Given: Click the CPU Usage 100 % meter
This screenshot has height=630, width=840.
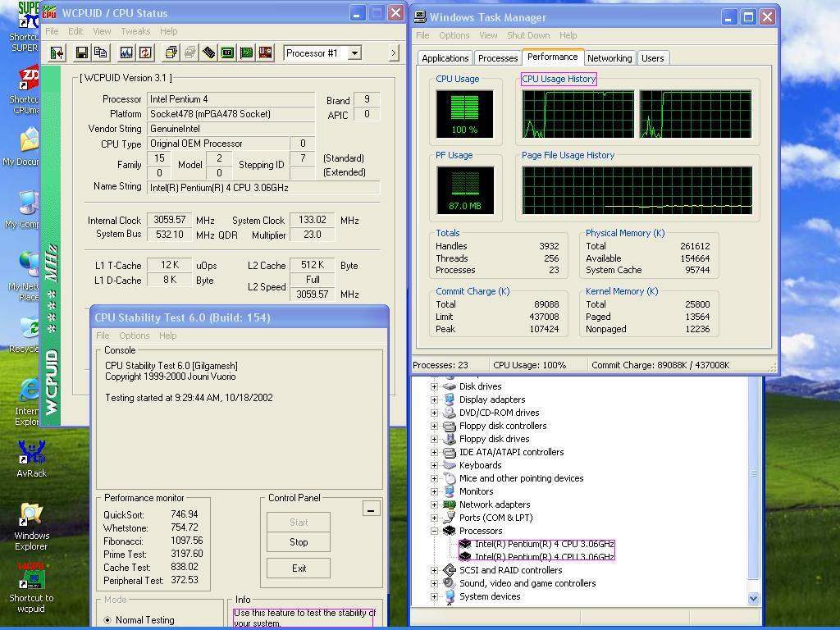Looking at the screenshot, I should pyautogui.click(x=464, y=114).
